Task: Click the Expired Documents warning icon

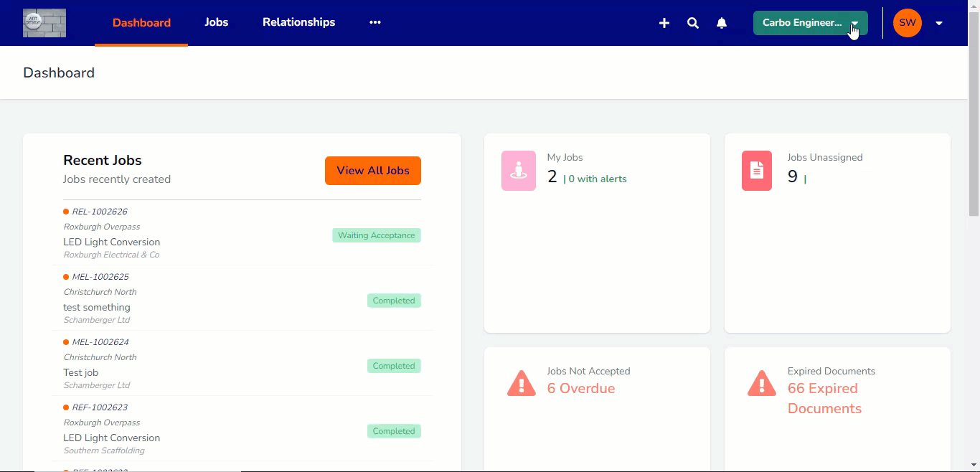Action: (x=761, y=383)
